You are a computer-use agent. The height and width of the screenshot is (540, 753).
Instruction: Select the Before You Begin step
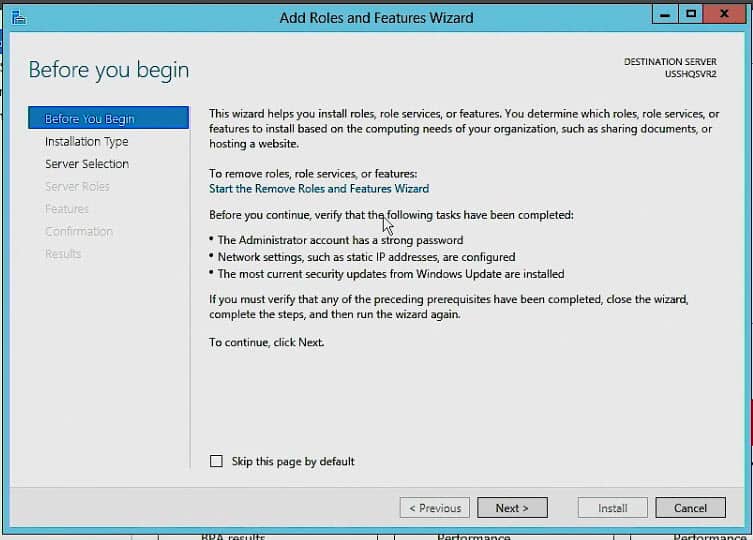[109, 118]
